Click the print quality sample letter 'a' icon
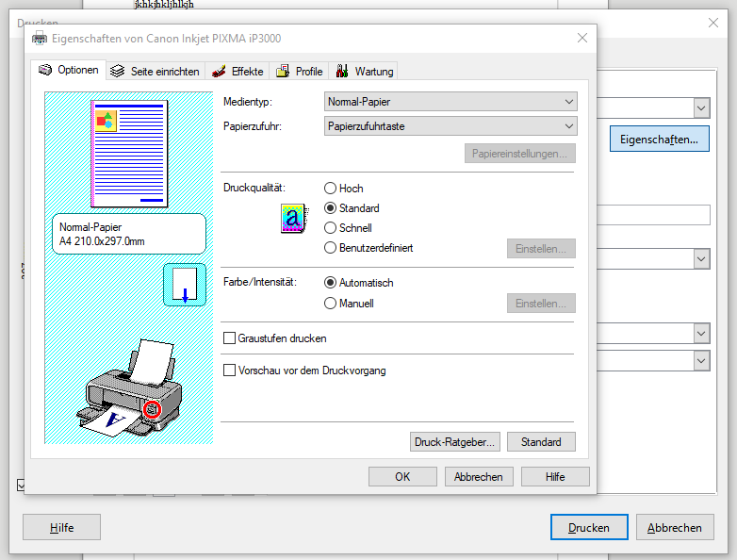This screenshot has width=737, height=560. [294, 218]
